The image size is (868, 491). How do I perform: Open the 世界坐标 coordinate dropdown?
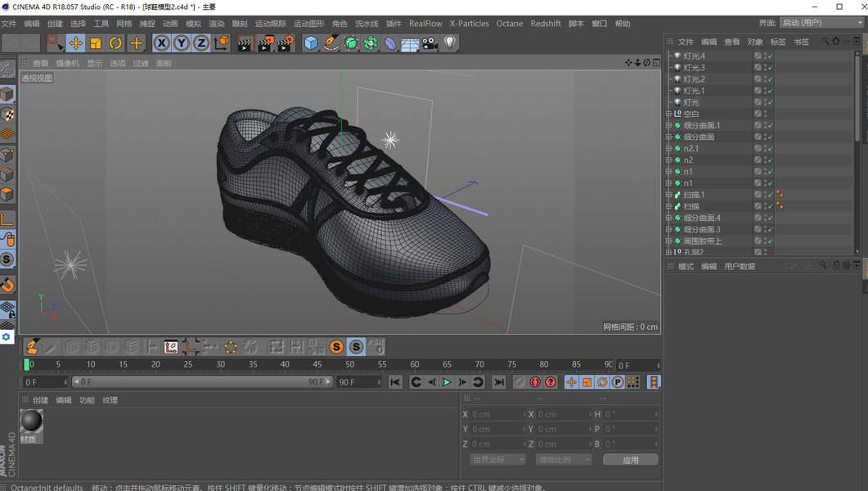(497, 460)
